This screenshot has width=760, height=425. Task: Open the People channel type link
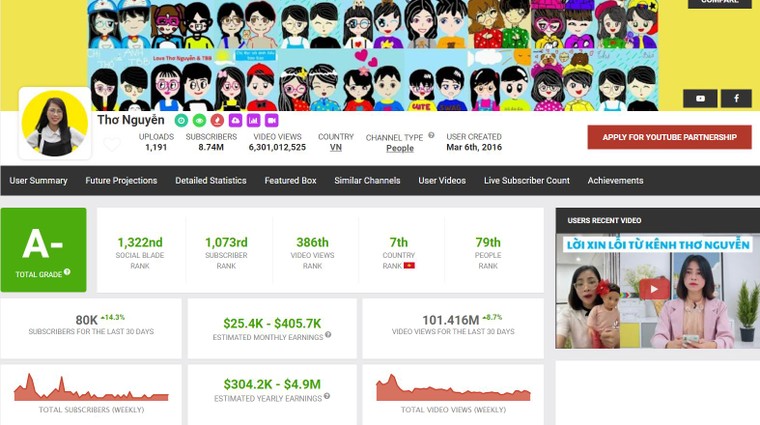click(x=400, y=148)
